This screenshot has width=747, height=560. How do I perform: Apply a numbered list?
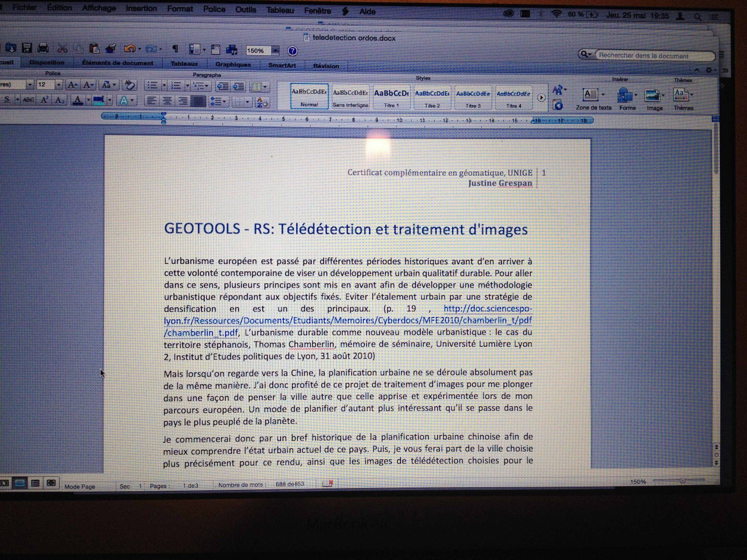tap(176, 86)
